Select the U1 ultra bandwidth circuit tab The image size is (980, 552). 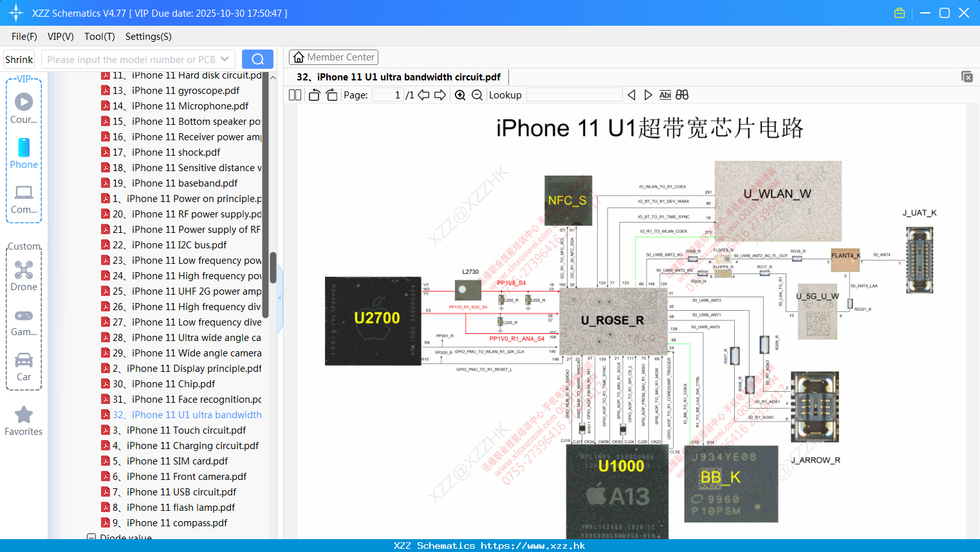pos(398,77)
